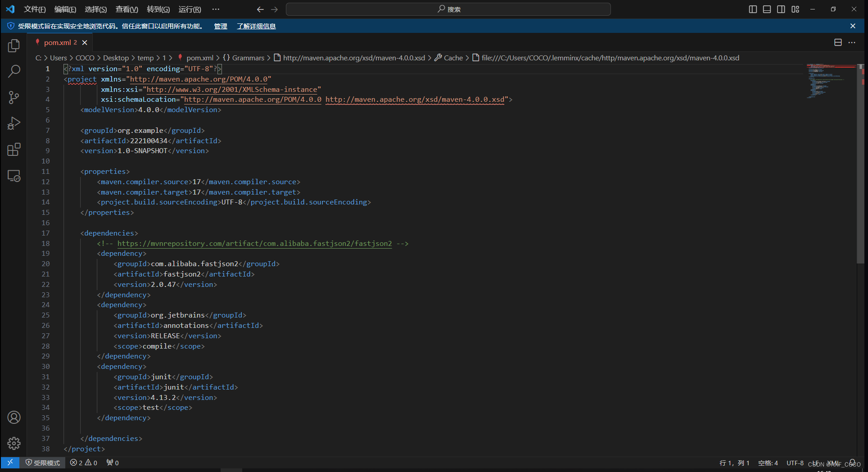The image size is (868, 472).
Task: Click the vertical editor scrollbar
Action: point(860,163)
